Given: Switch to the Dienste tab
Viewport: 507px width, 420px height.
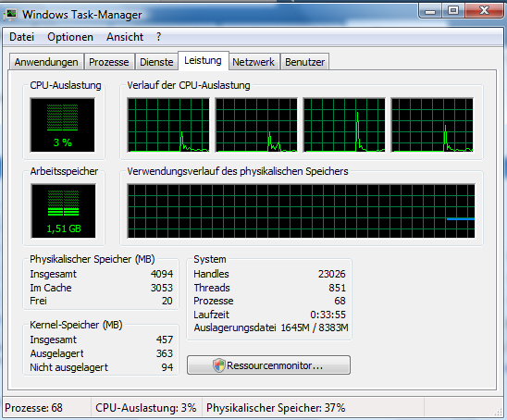Looking at the screenshot, I should coord(156,62).
